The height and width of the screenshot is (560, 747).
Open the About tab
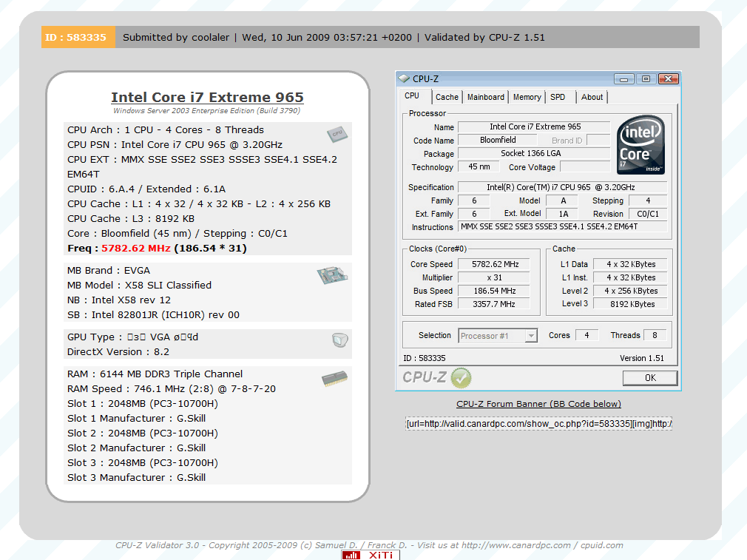click(592, 97)
